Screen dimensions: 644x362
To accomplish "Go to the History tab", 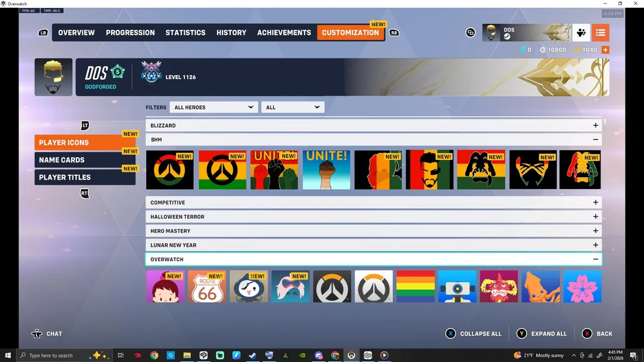I will [231, 32].
